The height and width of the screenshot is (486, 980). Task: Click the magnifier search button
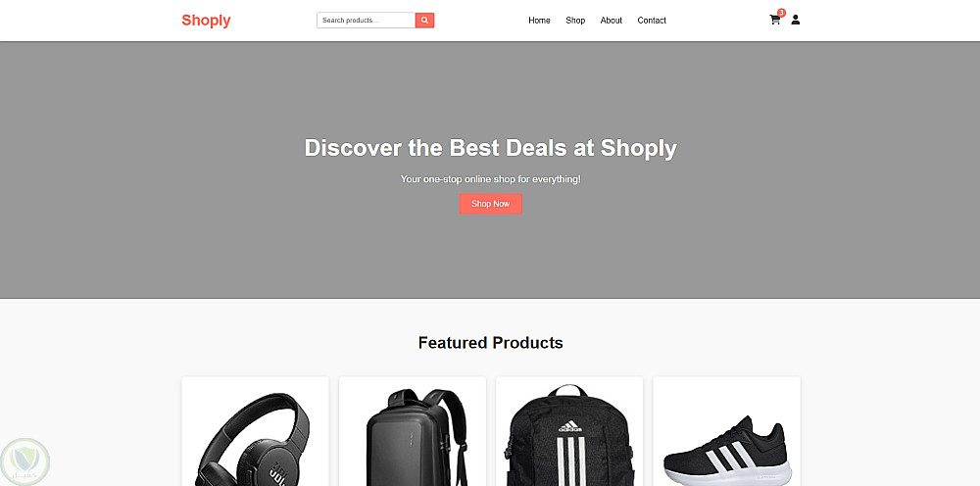(424, 21)
